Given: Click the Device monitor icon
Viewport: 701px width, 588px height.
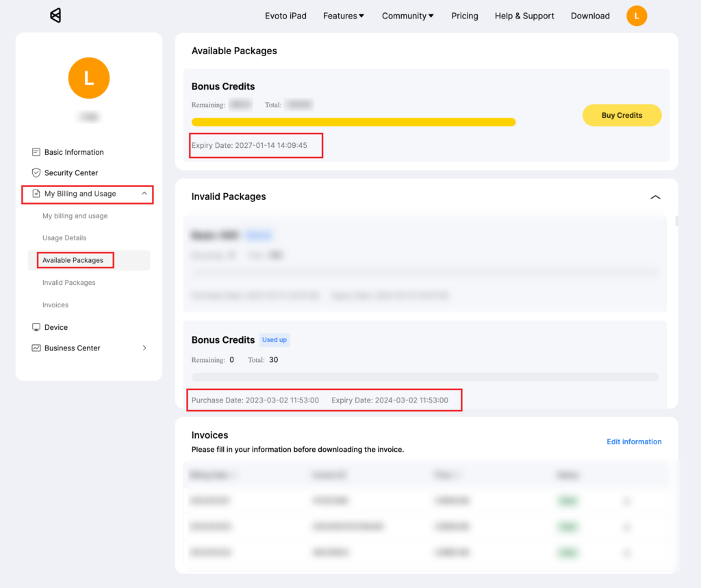Looking at the screenshot, I should click(x=36, y=327).
